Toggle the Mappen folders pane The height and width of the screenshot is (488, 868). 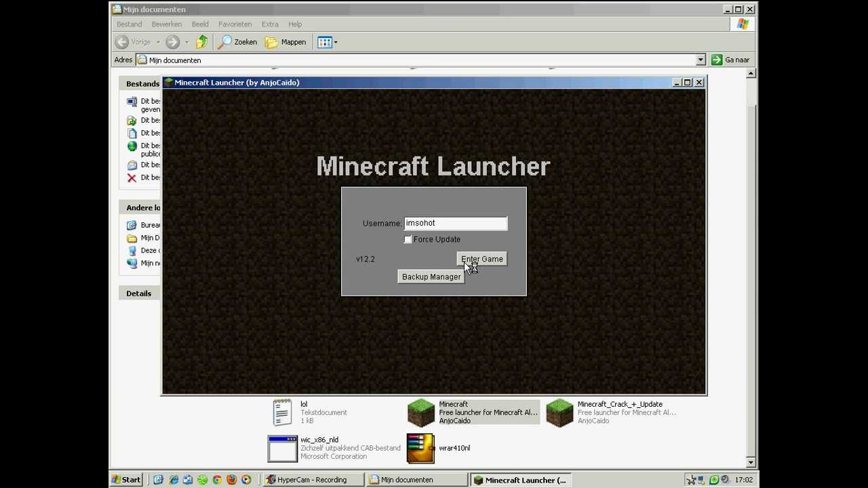[285, 42]
